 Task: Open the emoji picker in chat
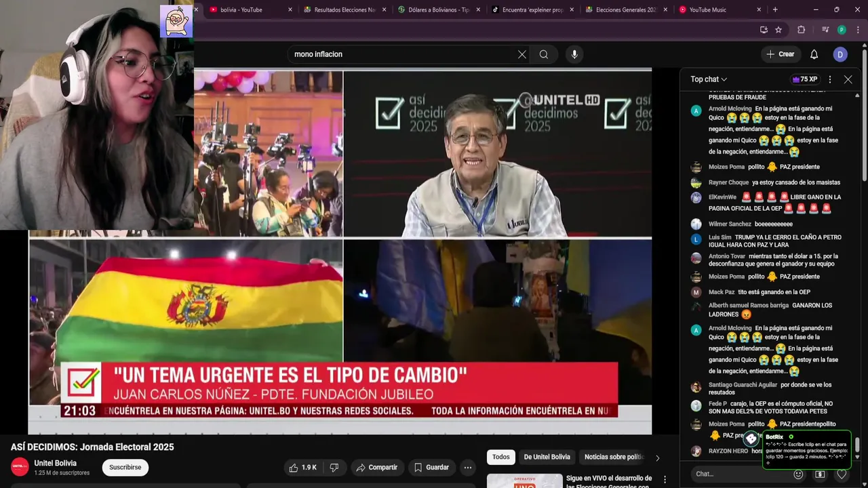[x=798, y=474]
